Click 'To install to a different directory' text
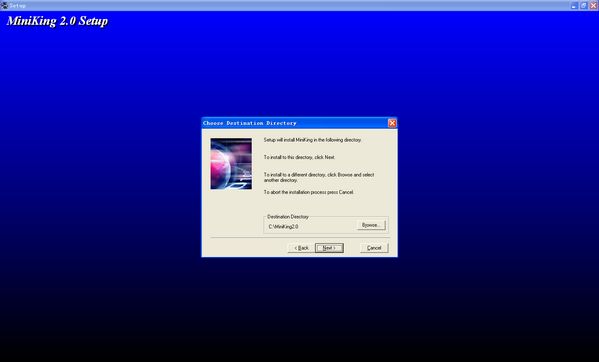 [319, 177]
